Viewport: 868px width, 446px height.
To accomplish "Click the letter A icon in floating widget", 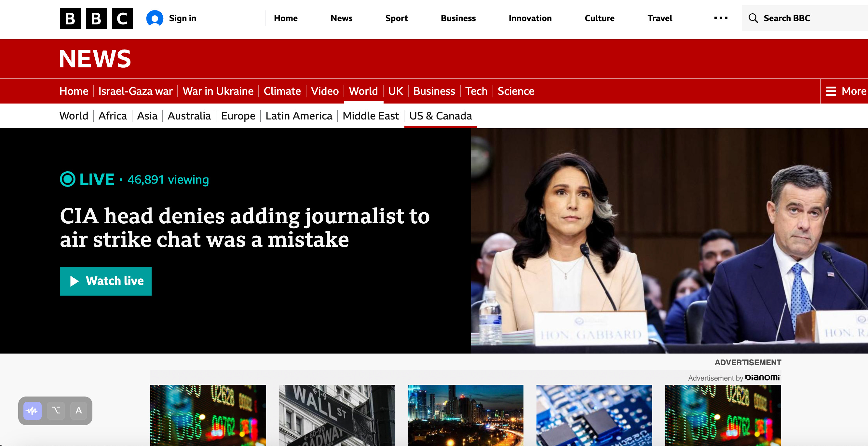I will click(x=78, y=410).
